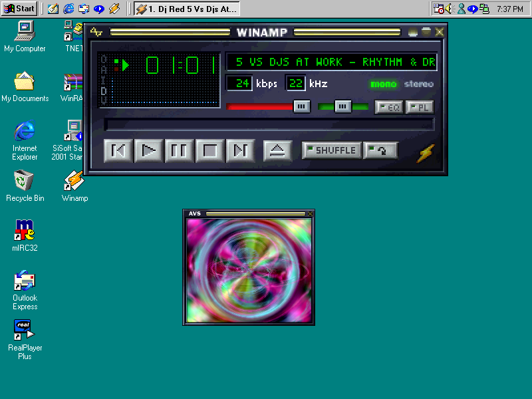Skip to next track in Winamp
Viewport: 532px width, 399px height.
(240, 151)
